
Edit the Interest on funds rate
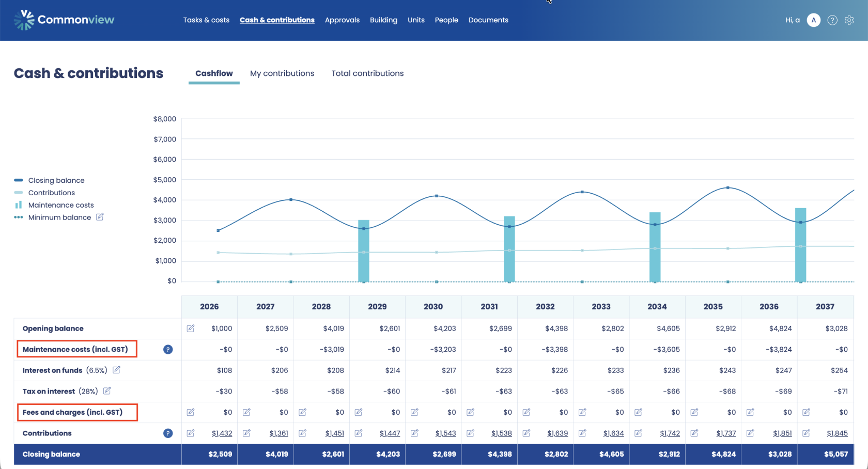(117, 370)
